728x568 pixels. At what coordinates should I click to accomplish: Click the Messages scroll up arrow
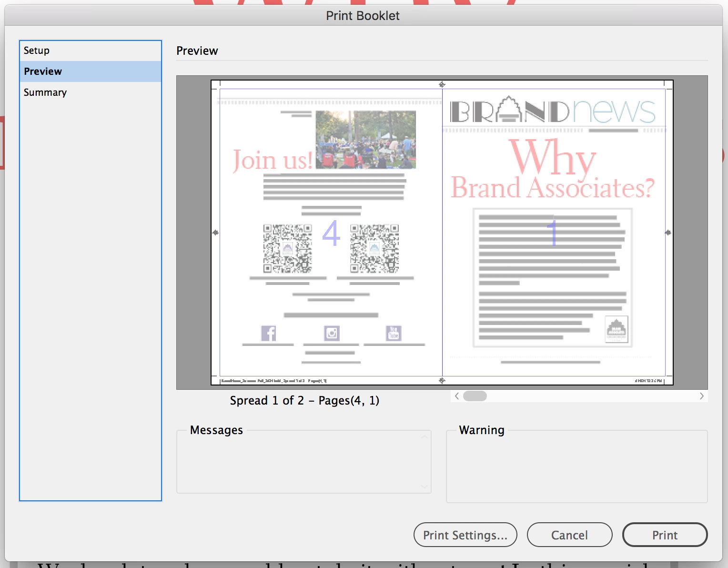click(425, 437)
